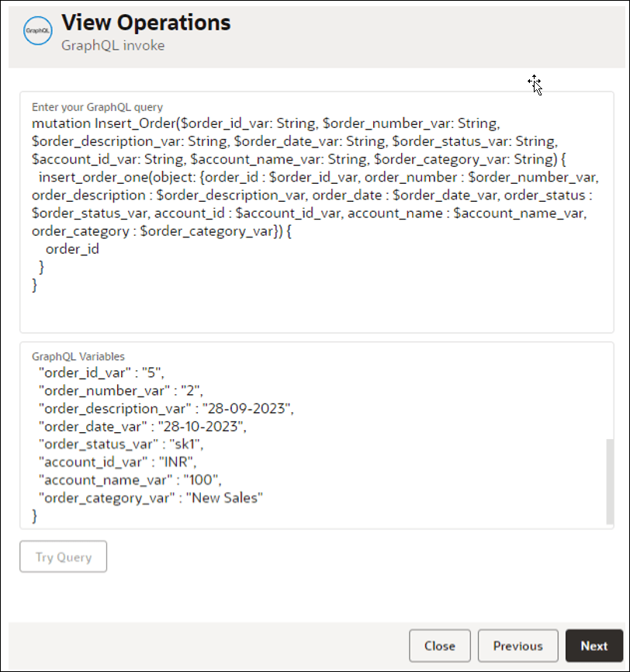Image resolution: width=630 pixels, height=672 pixels.
Task: Go back using the Previous button
Action: (517, 646)
